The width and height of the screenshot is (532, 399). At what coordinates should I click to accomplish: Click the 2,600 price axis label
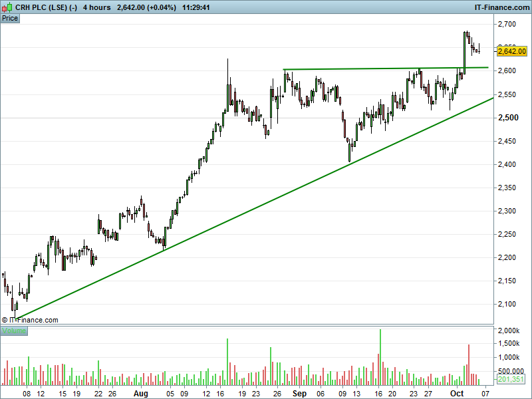(x=507, y=70)
